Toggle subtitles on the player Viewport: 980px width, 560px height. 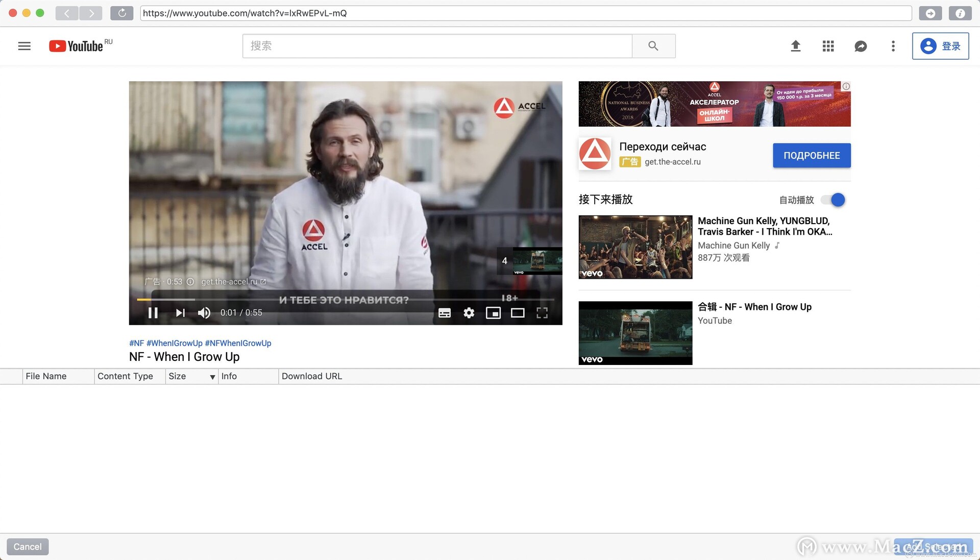(x=444, y=313)
